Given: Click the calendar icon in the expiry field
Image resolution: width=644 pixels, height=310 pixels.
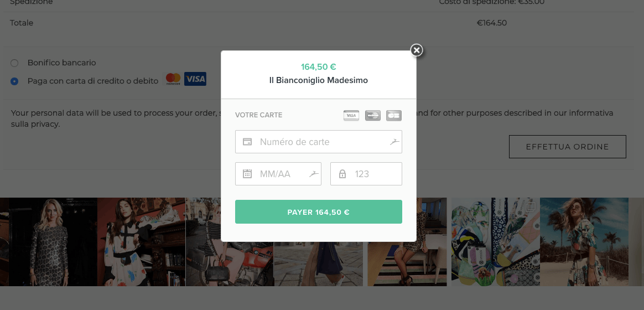Looking at the screenshot, I should (247, 174).
